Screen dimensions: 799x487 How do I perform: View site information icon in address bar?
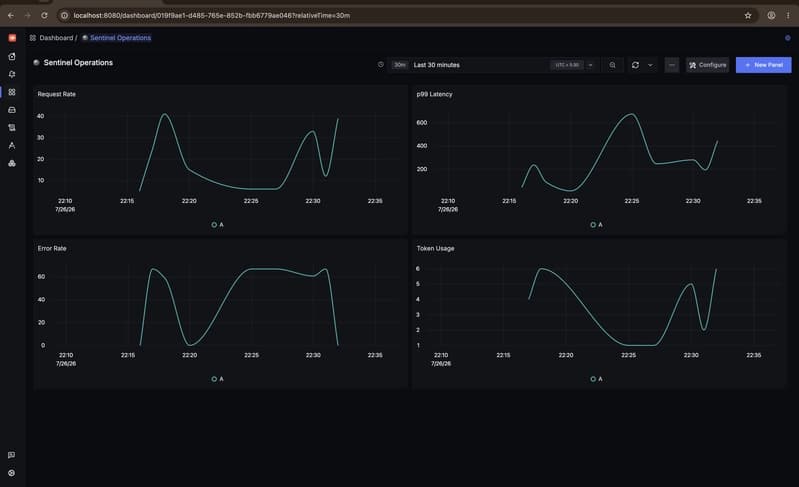pos(64,15)
